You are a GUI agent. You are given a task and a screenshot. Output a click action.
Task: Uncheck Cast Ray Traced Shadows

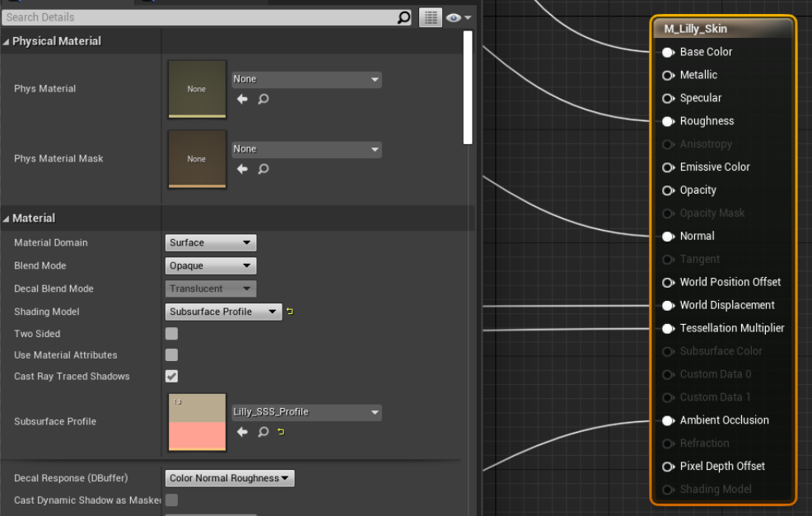[171, 377]
